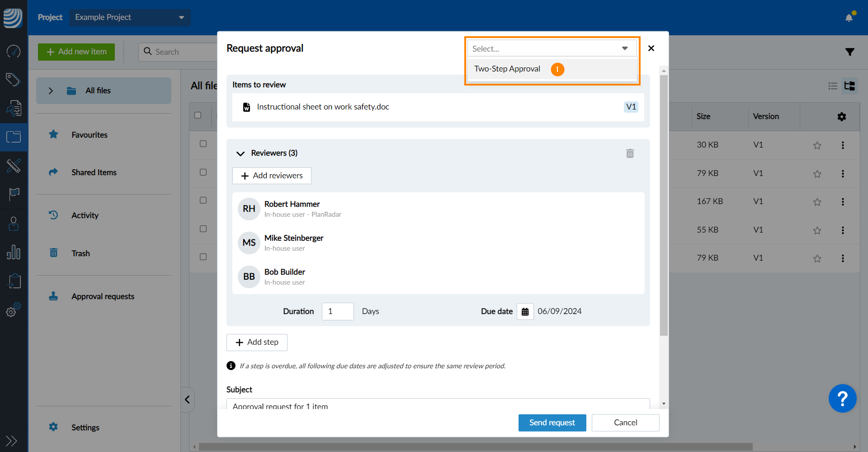Open the Example Project dropdown

(x=130, y=17)
